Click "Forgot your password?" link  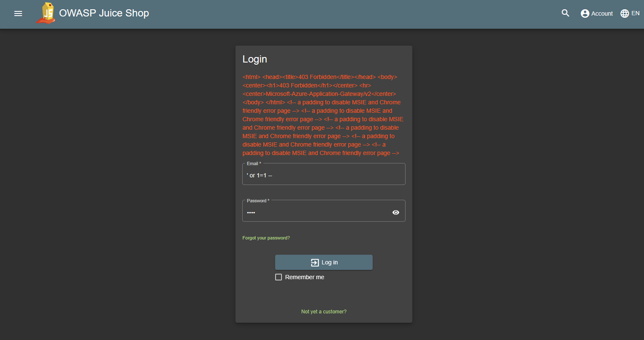tap(266, 237)
